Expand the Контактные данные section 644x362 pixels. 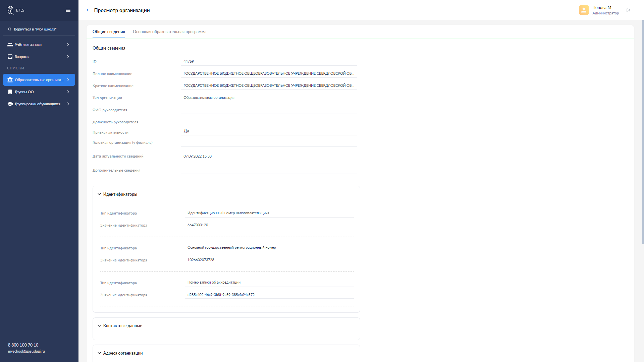click(99, 326)
